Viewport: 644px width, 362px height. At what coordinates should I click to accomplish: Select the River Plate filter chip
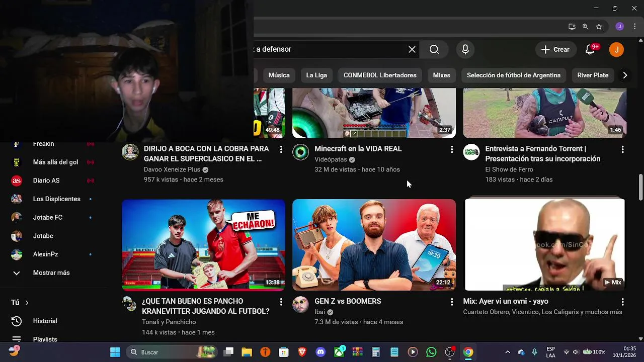tap(593, 75)
